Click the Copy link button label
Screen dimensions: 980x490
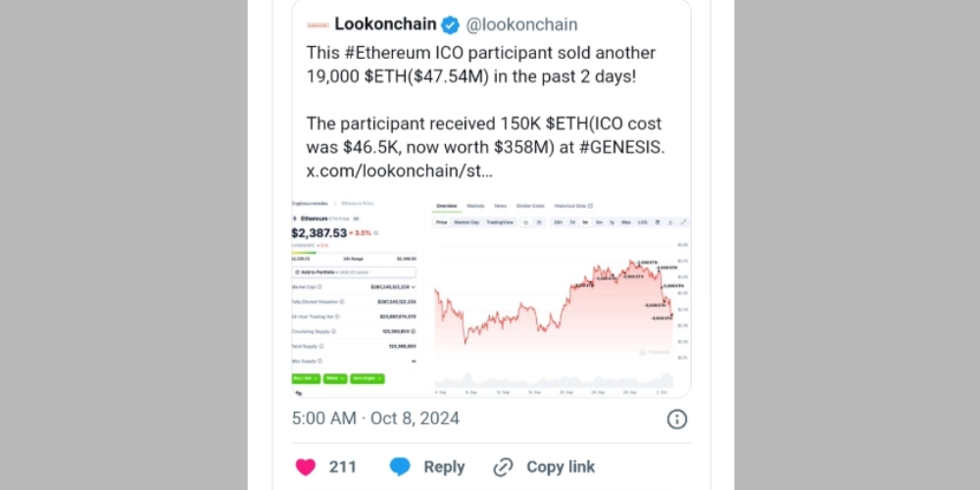561,466
